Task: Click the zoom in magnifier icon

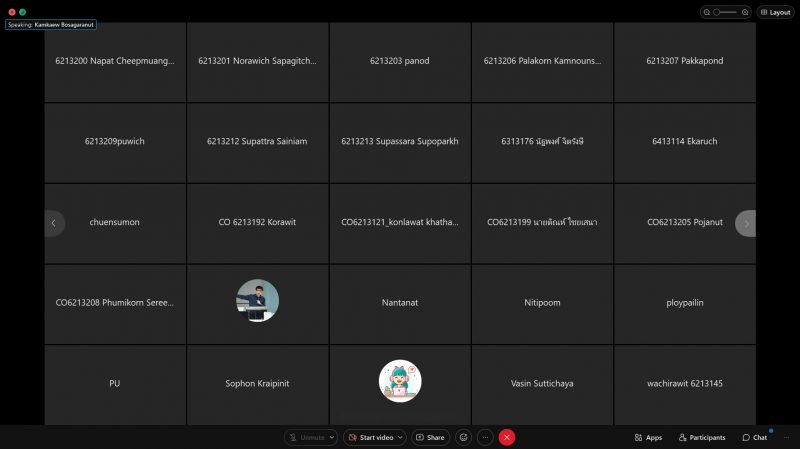Action: click(x=746, y=12)
